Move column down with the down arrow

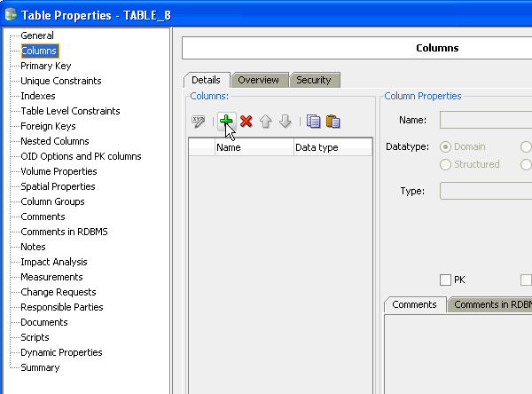[285, 122]
